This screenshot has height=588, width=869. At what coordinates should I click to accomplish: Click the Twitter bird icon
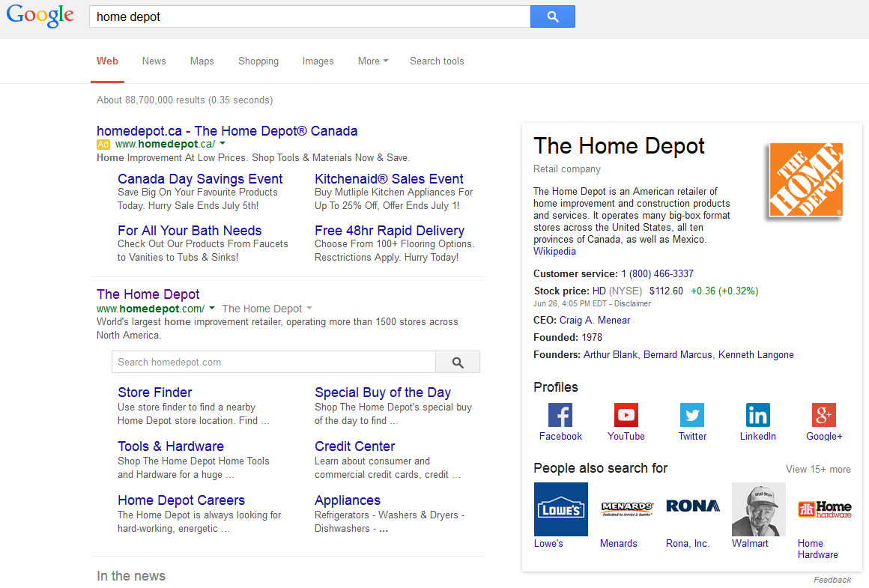(x=691, y=415)
